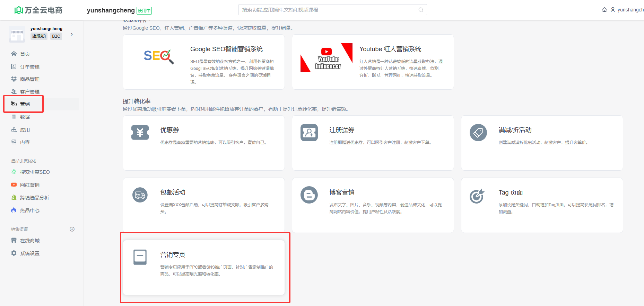Click the coupon (优惠券) yen ticket icon
This screenshot has height=306, width=644.
click(140, 133)
